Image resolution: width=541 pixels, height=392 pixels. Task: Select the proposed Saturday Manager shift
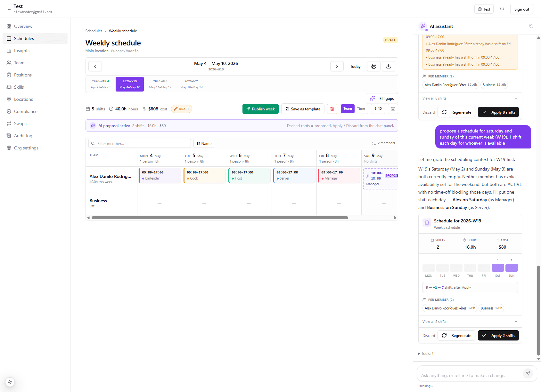tap(381, 179)
